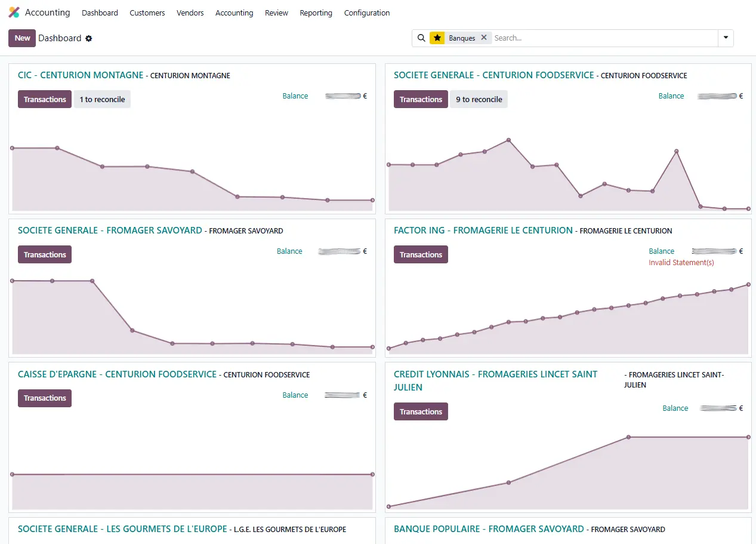The width and height of the screenshot is (756, 544).
Task: Click the Dashboard breadcrumb title text
Action: 60,38
